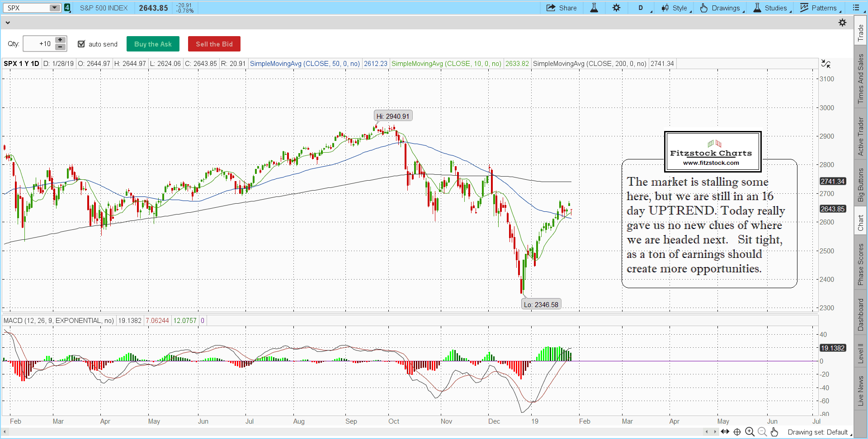
Task: Click the green clipboard link icon numbered 4
Action: 67,8
